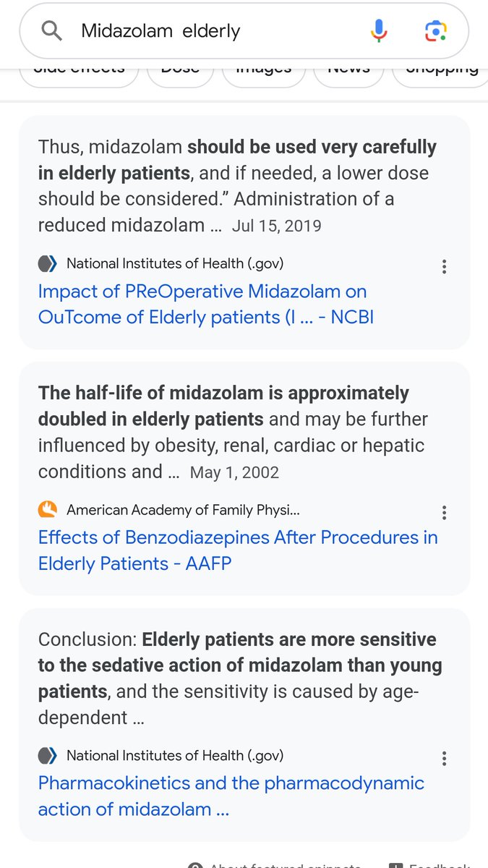Click the NIH favicon on the Pharmacokinetics result
The height and width of the screenshot is (868, 488).
pyautogui.click(x=48, y=756)
